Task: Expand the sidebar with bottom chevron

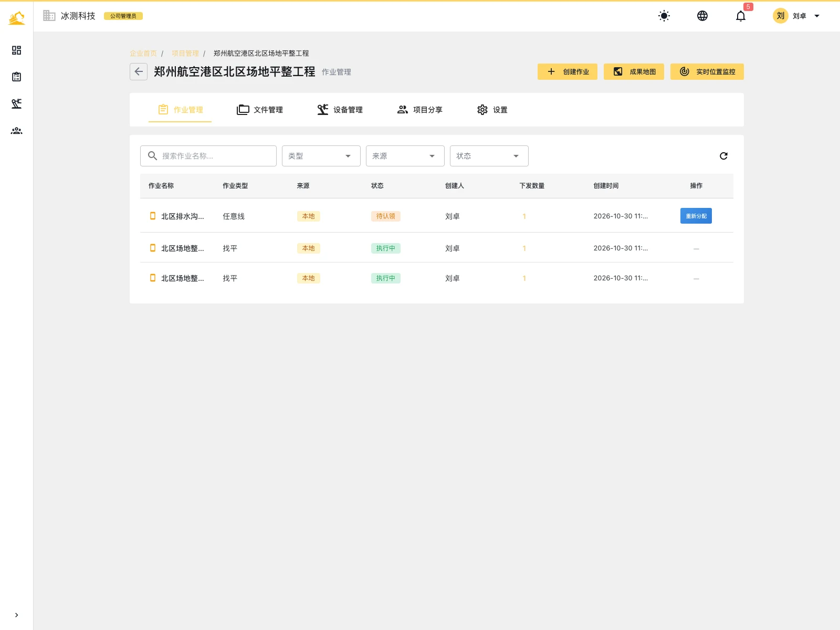Action: [16, 615]
